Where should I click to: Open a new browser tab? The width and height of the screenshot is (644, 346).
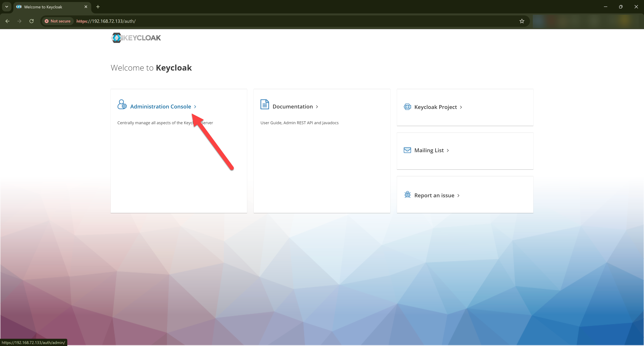click(98, 7)
